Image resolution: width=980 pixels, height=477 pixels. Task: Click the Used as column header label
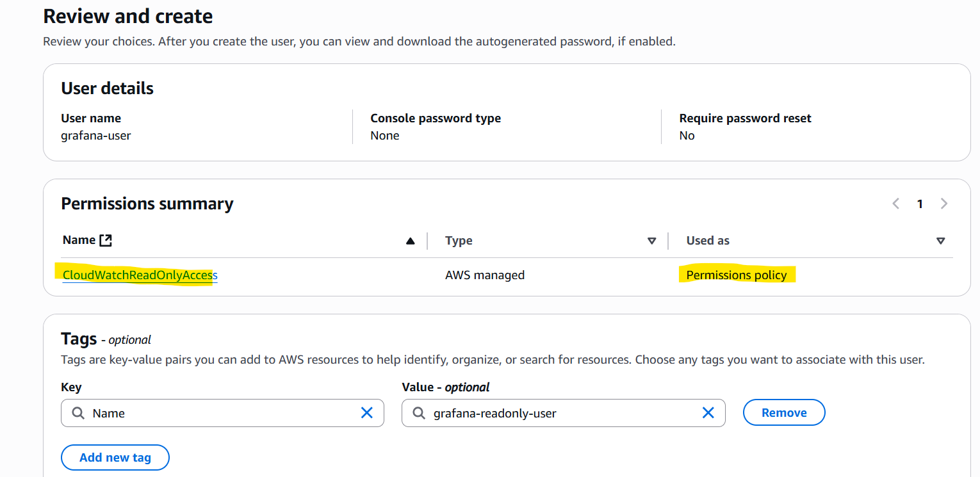(x=708, y=241)
